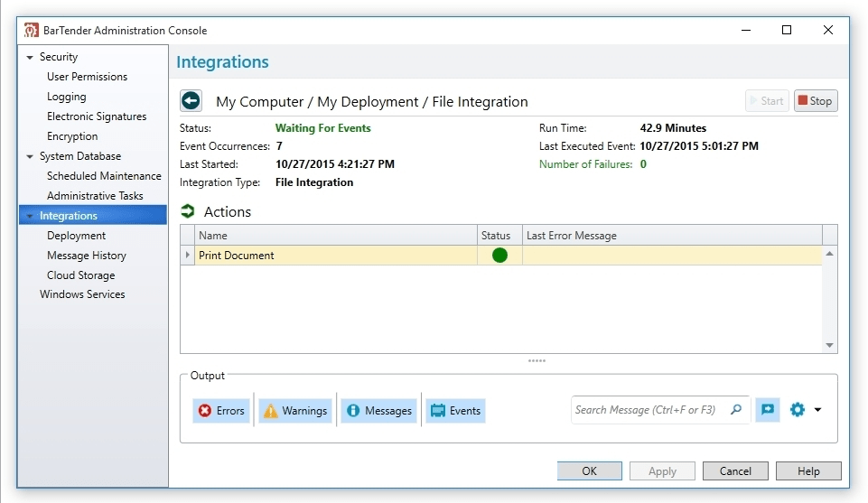Toggle the Errors output filter

(x=221, y=411)
